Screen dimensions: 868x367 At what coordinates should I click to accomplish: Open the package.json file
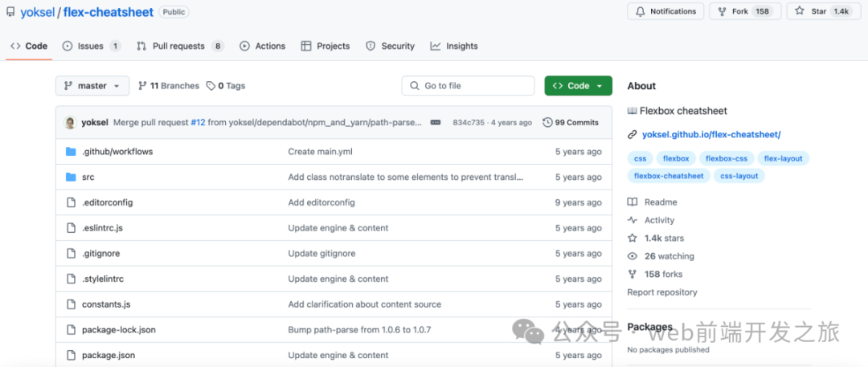108,355
